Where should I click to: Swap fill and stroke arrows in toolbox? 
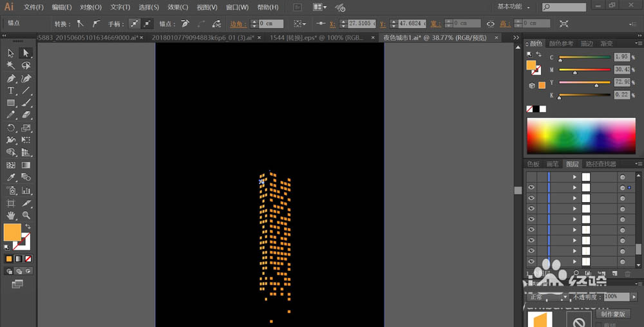click(28, 227)
